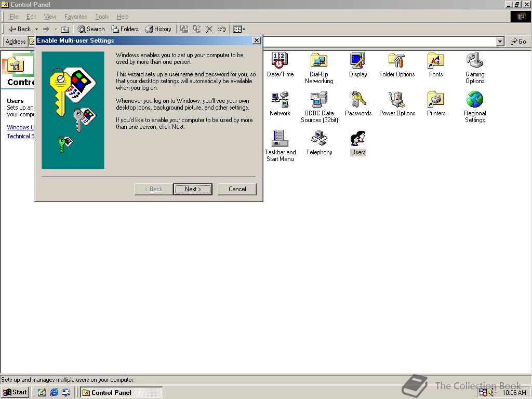Open the Passwords icon
Image resolution: width=532 pixels, height=399 pixels.
[x=358, y=103]
